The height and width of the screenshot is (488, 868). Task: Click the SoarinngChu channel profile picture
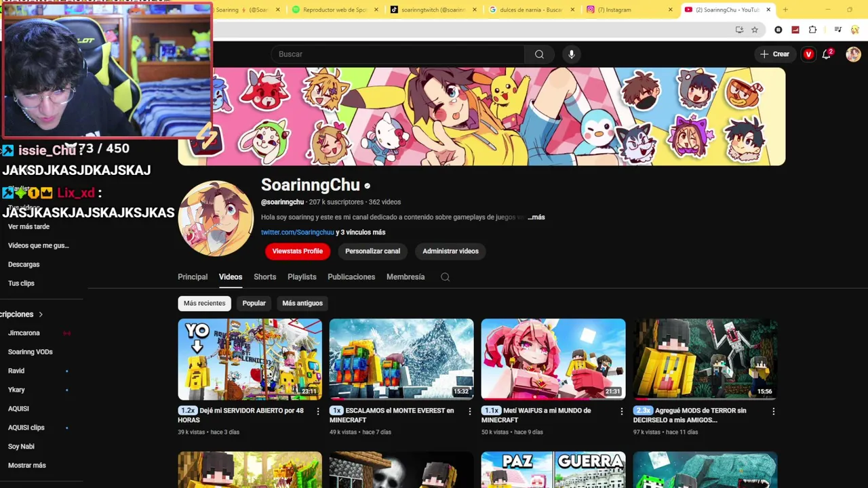coord(216,218)
